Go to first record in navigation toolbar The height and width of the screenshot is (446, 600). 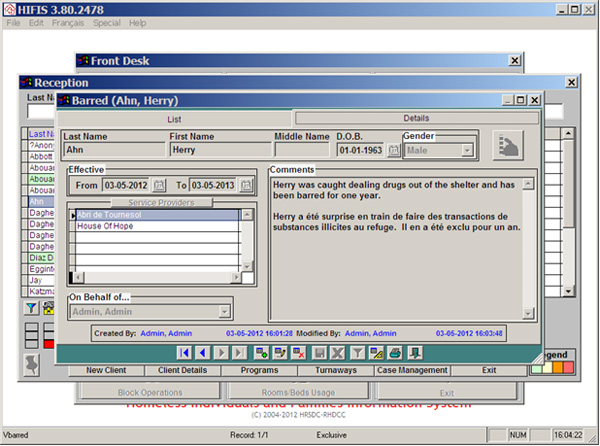(x=184, y=353)
